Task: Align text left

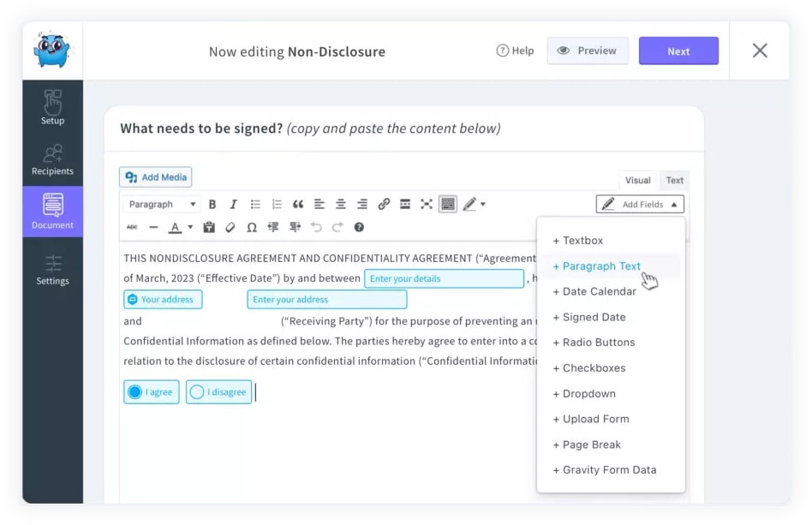Action: coord(319,204)
